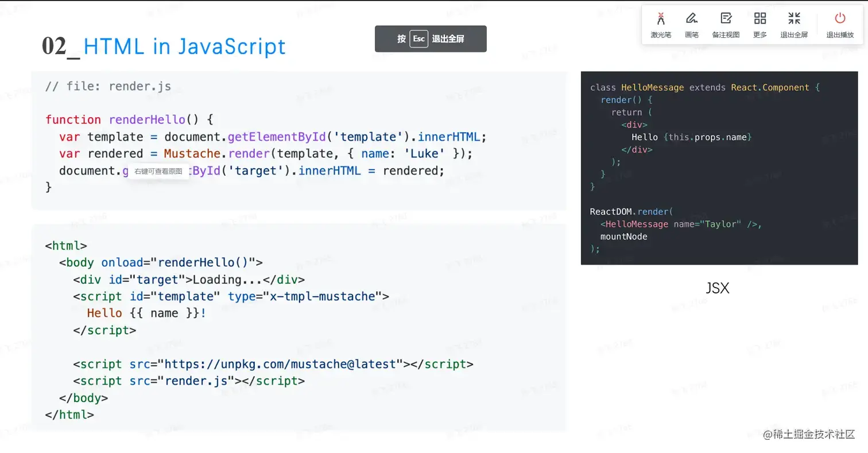Activate the laser pointer (激光笔) tool

pyautogui.click(x=661, y=25)
